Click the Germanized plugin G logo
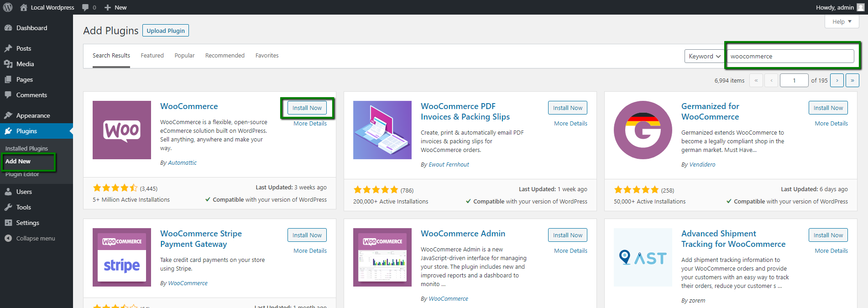Screen dimensions: 868x308 point(643,130)
